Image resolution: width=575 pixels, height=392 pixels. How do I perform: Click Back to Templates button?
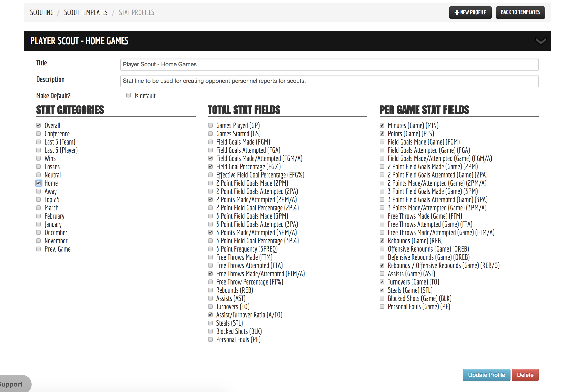(x=520, y=12)
